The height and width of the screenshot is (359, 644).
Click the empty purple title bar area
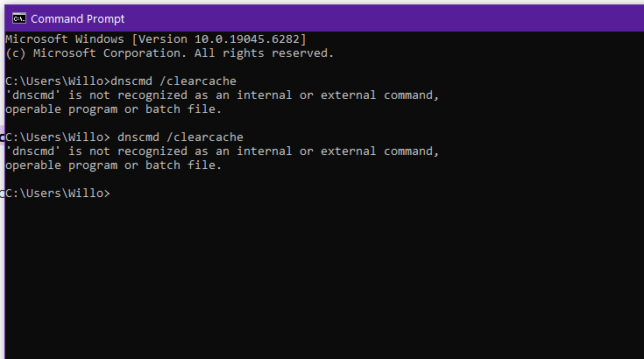tap(382, 18)
